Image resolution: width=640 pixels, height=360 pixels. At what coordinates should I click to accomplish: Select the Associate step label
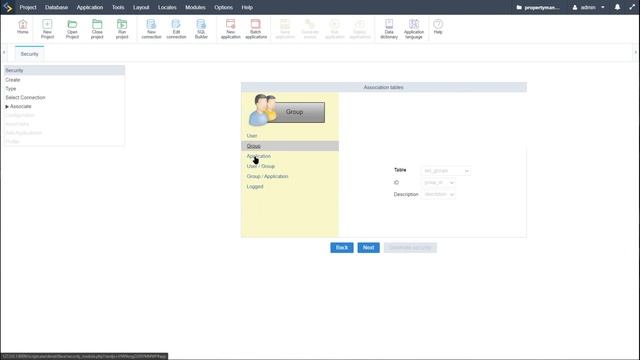(x=20, y=107)
